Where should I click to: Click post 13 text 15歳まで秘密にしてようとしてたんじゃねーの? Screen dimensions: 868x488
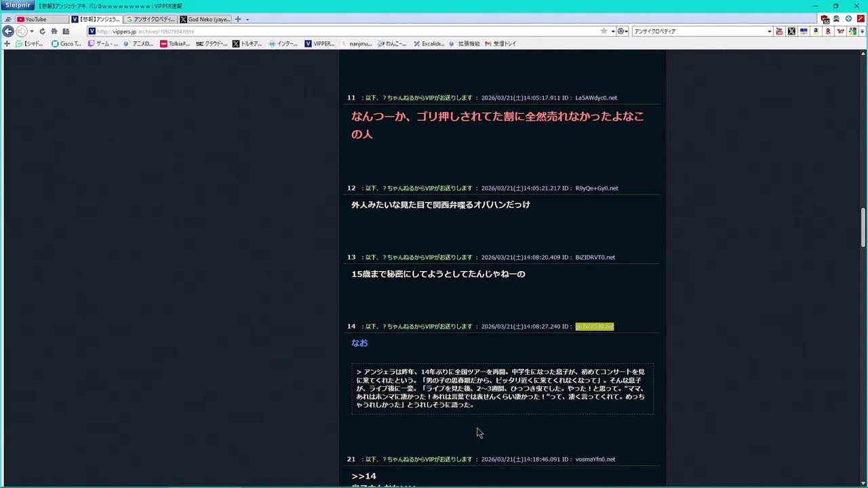[x=438, y=274]
